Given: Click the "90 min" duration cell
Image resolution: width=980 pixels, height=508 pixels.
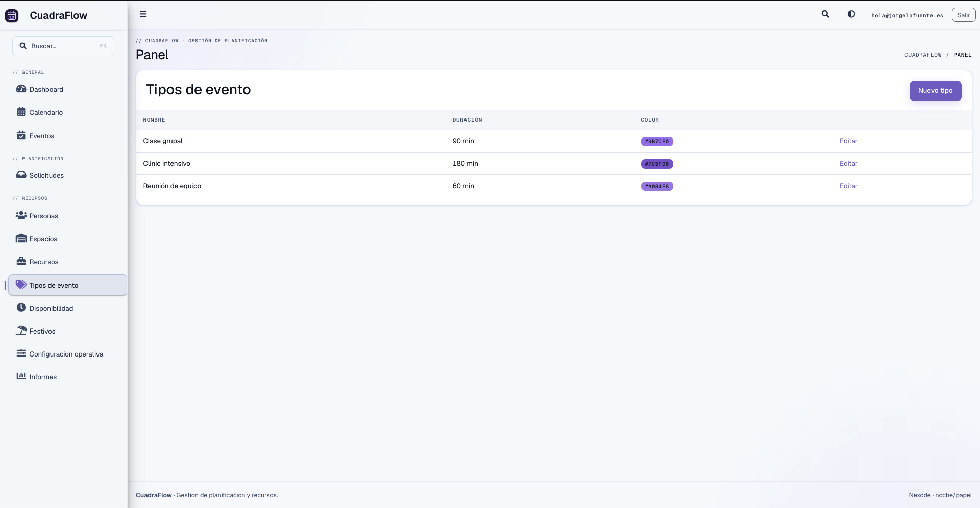Looking at the screenshot, I should pyautogui.click(x=463, y=141).
